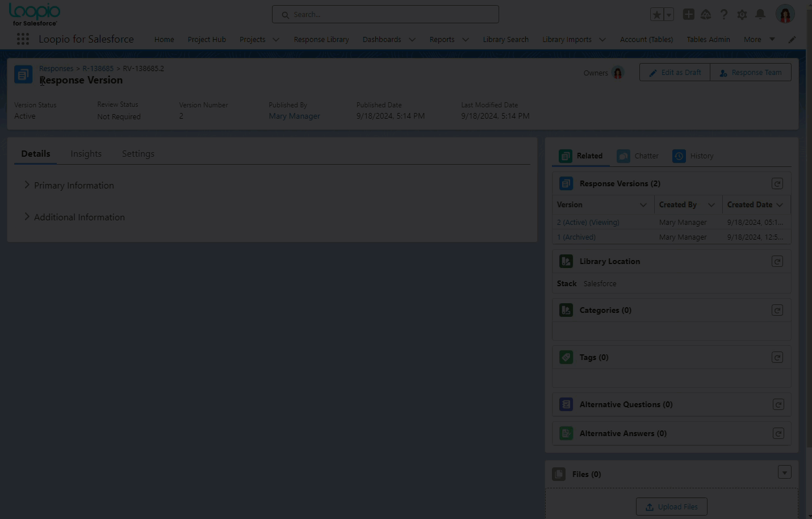Viewport: 812px width, 519px height.
Task: Click the Global Actions plus icon
Action: point(688,14)
